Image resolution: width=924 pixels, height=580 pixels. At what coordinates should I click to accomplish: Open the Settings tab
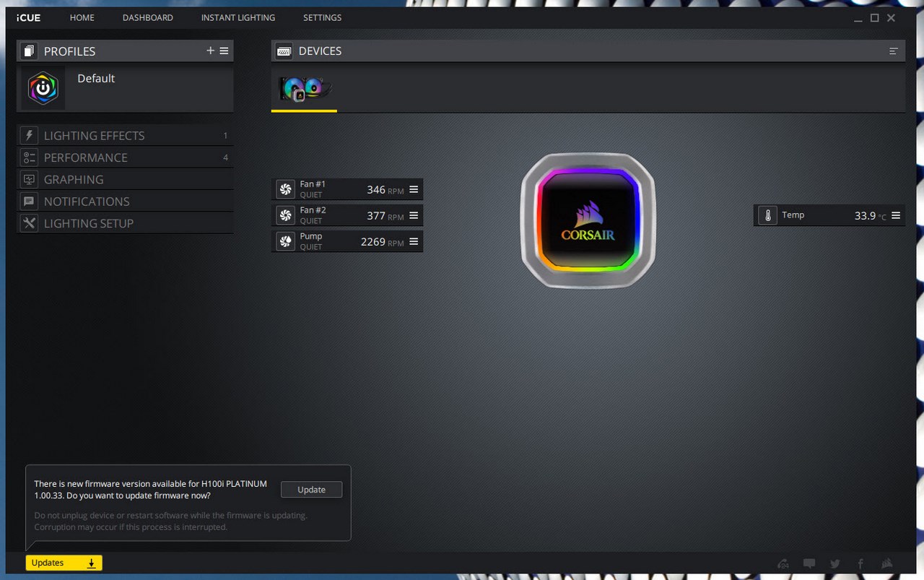(322, 17)
